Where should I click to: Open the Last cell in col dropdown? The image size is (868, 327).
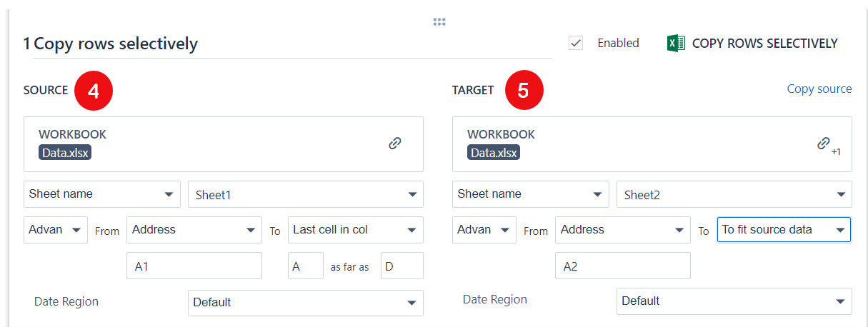pyautogui.click(x=355, y=230)
